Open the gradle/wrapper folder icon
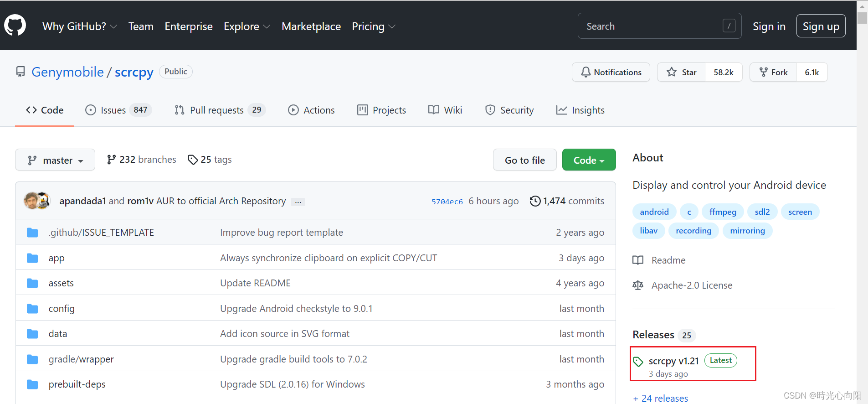The width and height of the screenshot is (868, 404). (32, 359)
